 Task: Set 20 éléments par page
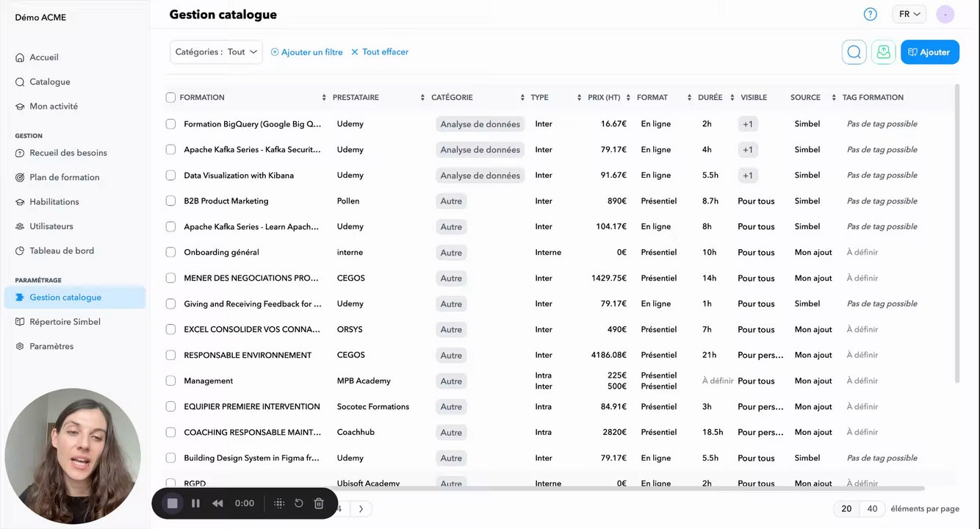pos(846,508)
